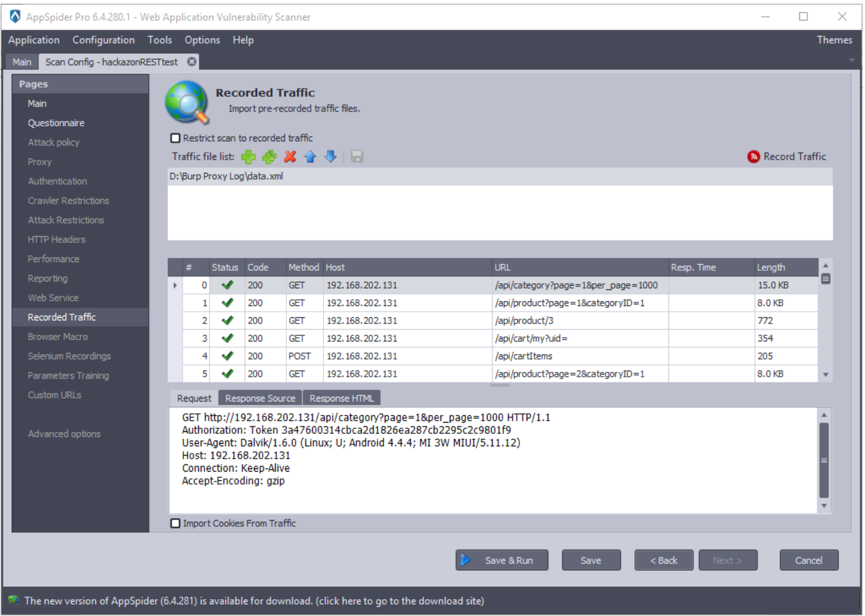Add multiple traffic files with double-plus icon
Screen dimensions: 865x616
[270, 157]
